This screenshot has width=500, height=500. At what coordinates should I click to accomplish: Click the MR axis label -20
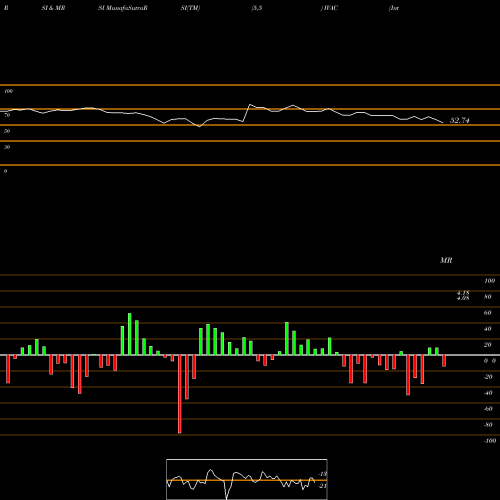point(488,377)
